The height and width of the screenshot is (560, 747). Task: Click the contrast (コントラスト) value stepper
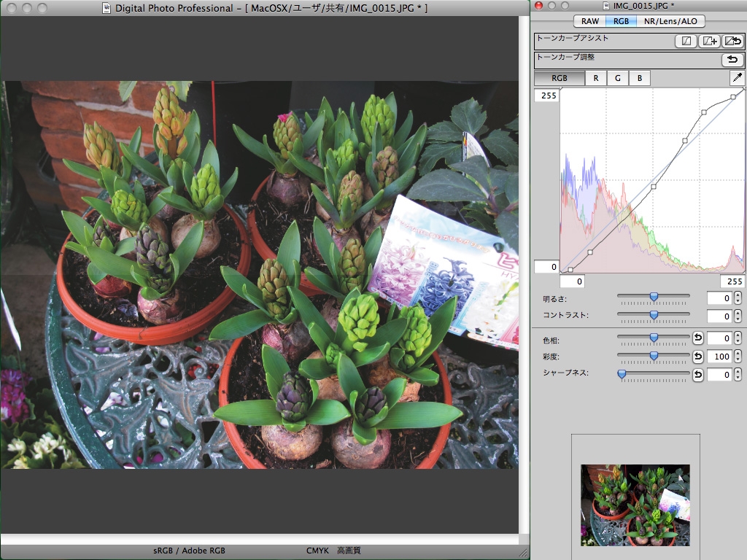click(738, 316)
